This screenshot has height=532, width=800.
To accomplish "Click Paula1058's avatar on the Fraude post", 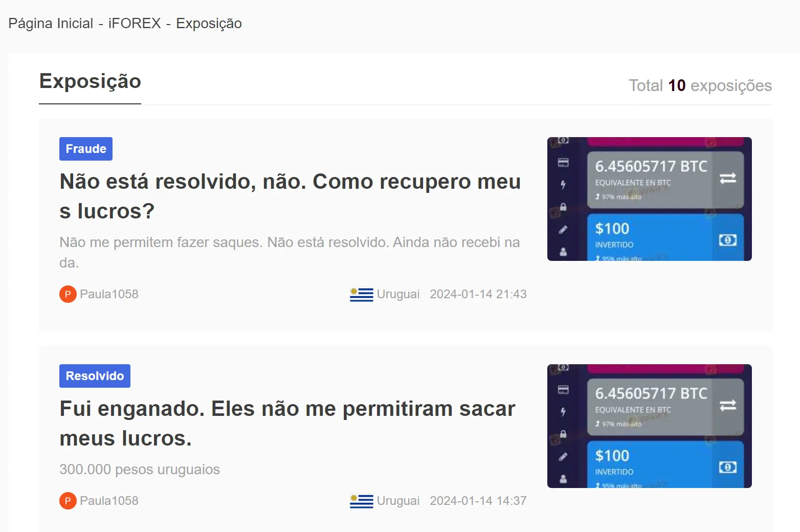I will 68,294.
